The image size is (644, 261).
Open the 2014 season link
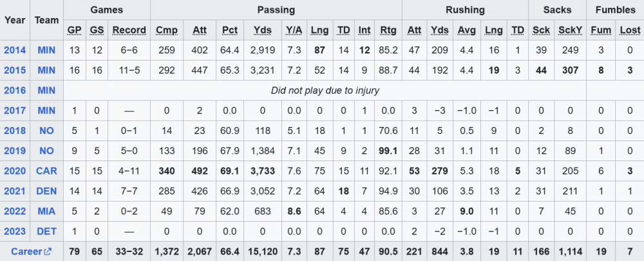click(x=15, y=50)
